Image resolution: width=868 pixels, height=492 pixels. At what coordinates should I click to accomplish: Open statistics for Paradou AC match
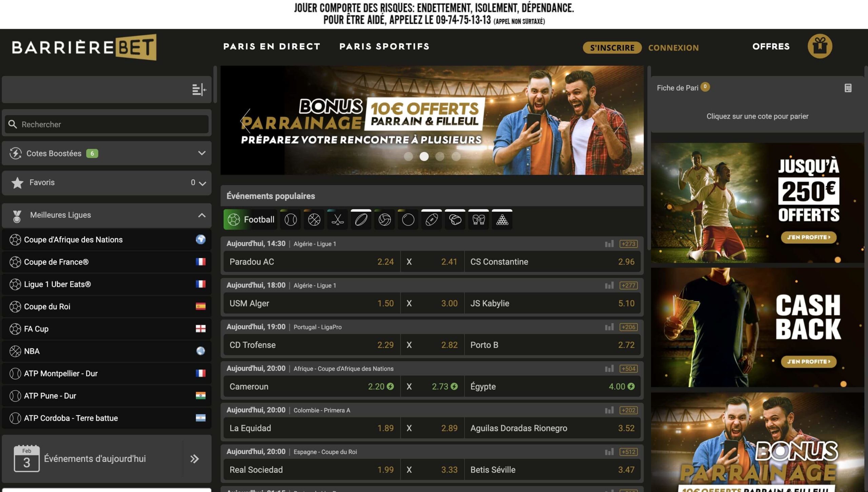[609, 244]
